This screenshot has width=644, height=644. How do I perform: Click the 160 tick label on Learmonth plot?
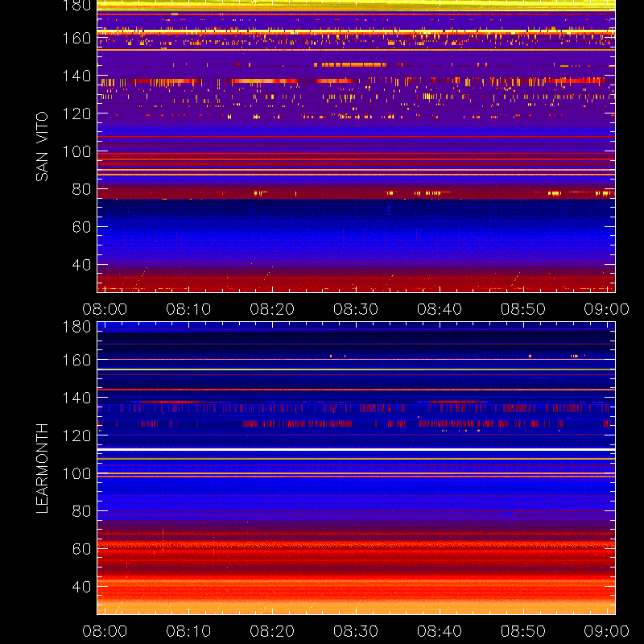[x=76, y=360]
